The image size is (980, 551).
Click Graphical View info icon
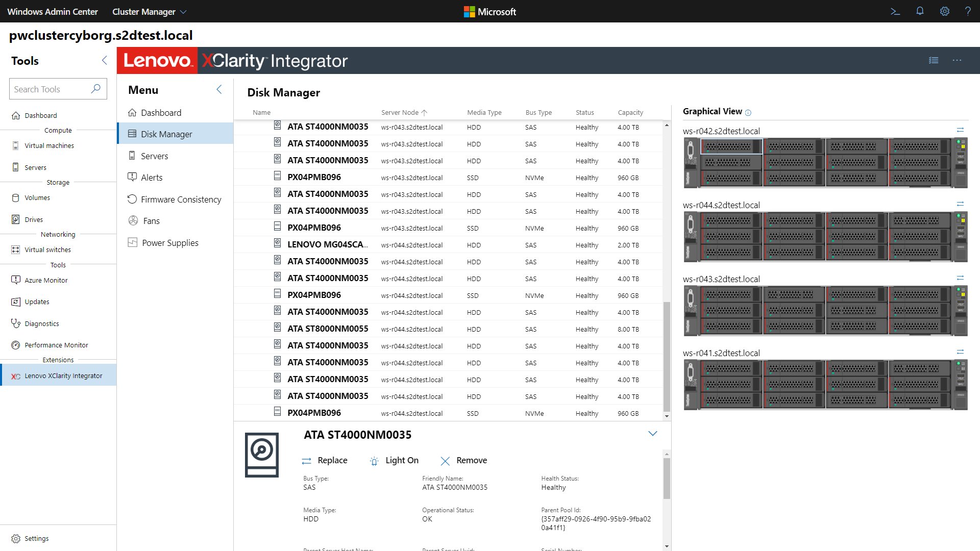pyautogui.click(x=748, y=112)
